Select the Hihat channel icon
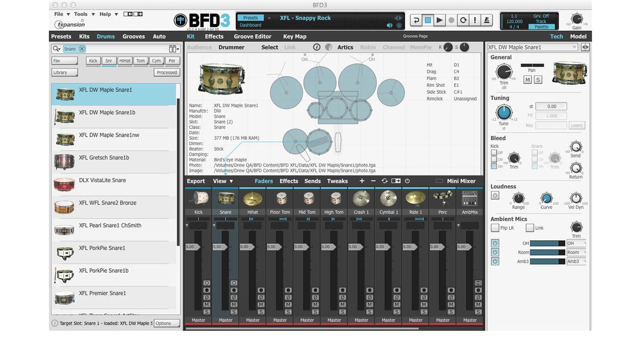 (x=253, y=198)
